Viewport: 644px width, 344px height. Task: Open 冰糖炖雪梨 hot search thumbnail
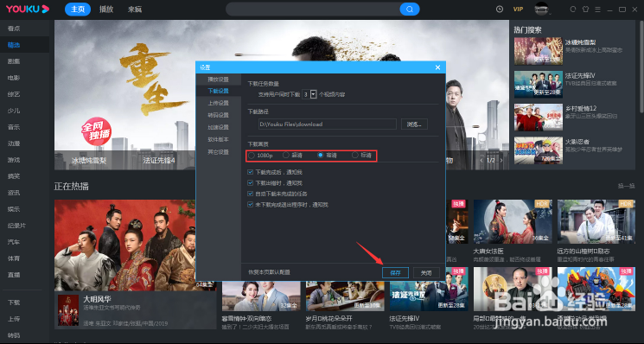[x=539, y=51]
